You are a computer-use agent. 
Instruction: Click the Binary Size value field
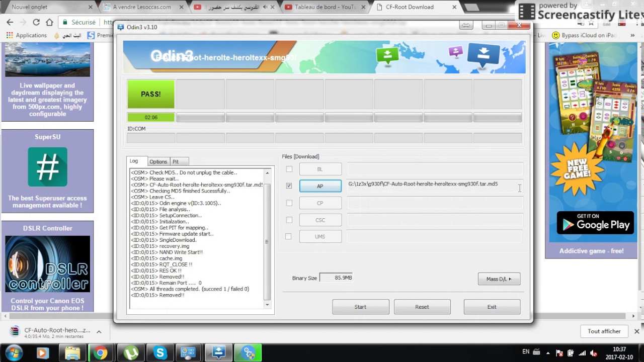click(336, 278)
